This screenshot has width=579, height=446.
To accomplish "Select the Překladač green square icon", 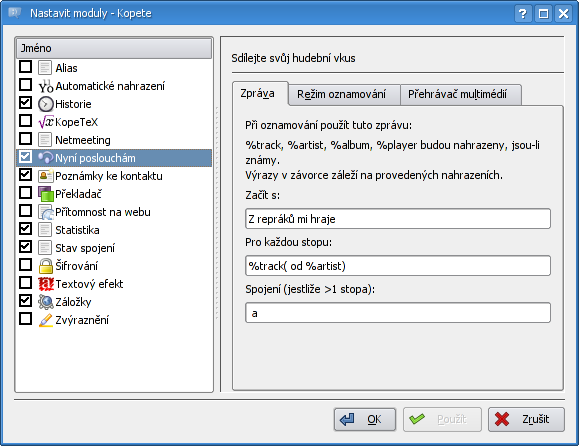I will [x=46, y=194].
